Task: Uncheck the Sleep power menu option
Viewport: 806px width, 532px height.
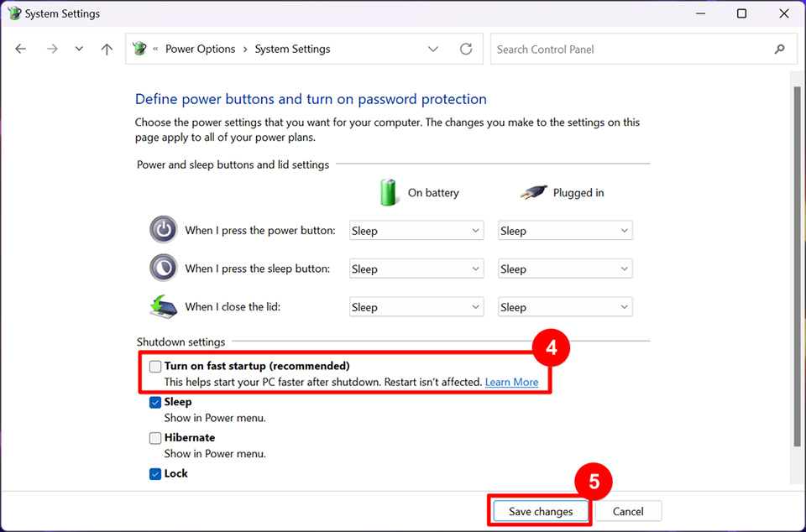Action: (154, 402)
